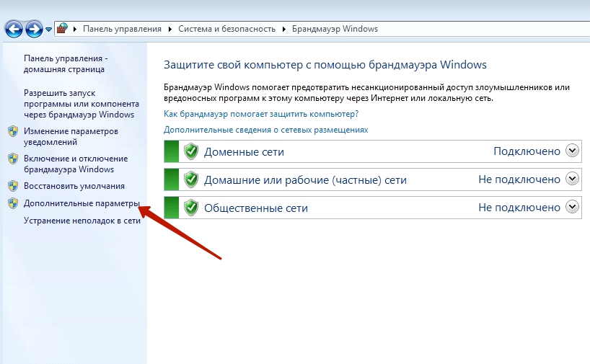Open breadcrumb arrow before Брандмауэр Windows

pyautogui.click(x=284, y=29)
